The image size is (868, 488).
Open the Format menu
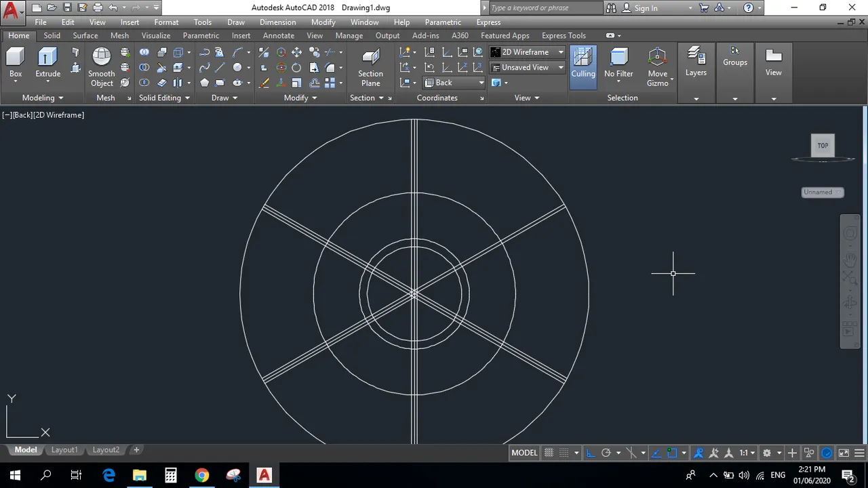click(x=166, y=22)
